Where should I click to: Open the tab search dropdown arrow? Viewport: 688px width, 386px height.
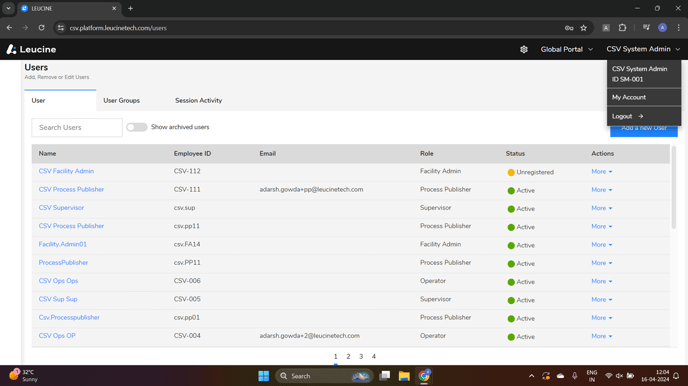8,8
